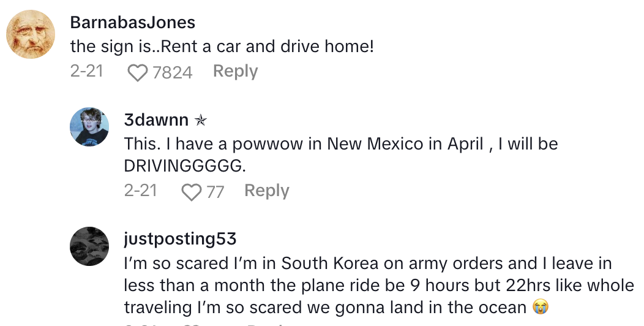This screenshot has width=644, height=326.
Task: Reply to BarnabasJones's comment
Action: [235, 72]
